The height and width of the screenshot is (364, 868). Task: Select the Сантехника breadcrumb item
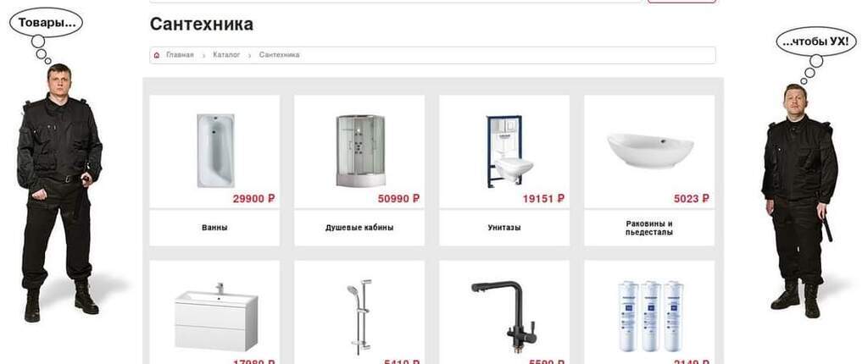pyautogui.click(x=279, y=55)
